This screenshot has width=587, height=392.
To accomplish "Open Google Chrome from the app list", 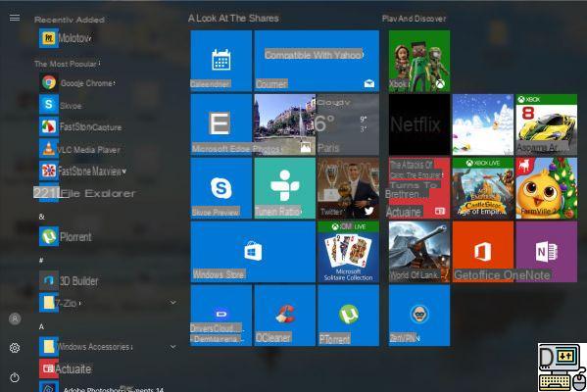I will tap(77, 82).
